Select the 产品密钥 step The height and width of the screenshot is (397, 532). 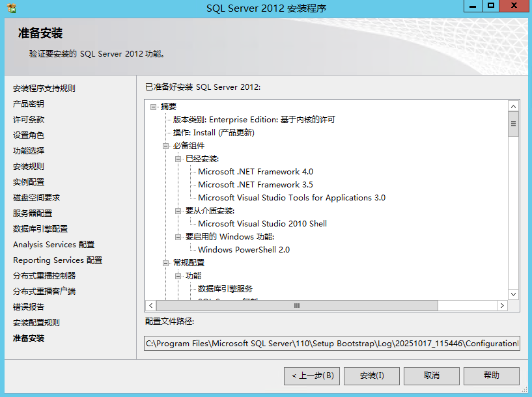[x=29, y=104]
